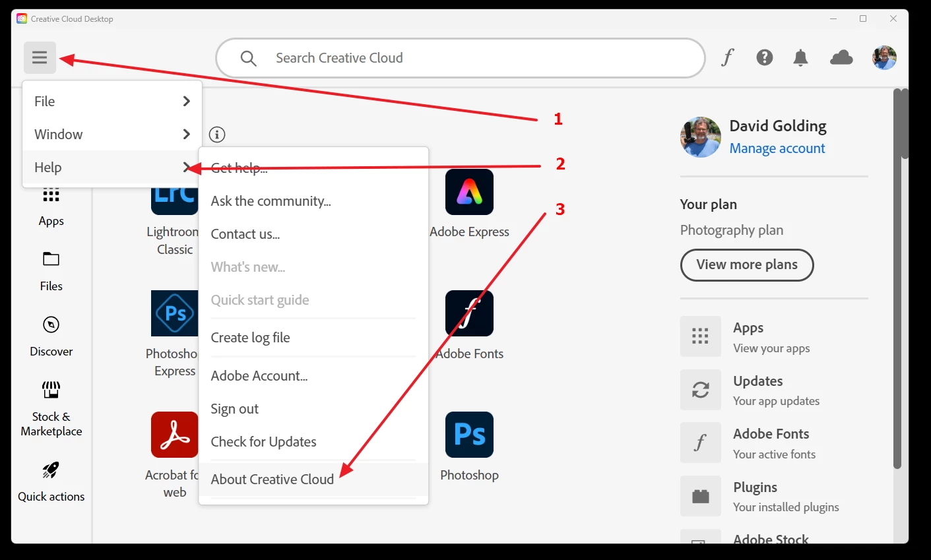The width and height of the screenshot is (931, 560).
Task: Minimize the Creative Cloud Desktop window
Action: pos(833,18)
